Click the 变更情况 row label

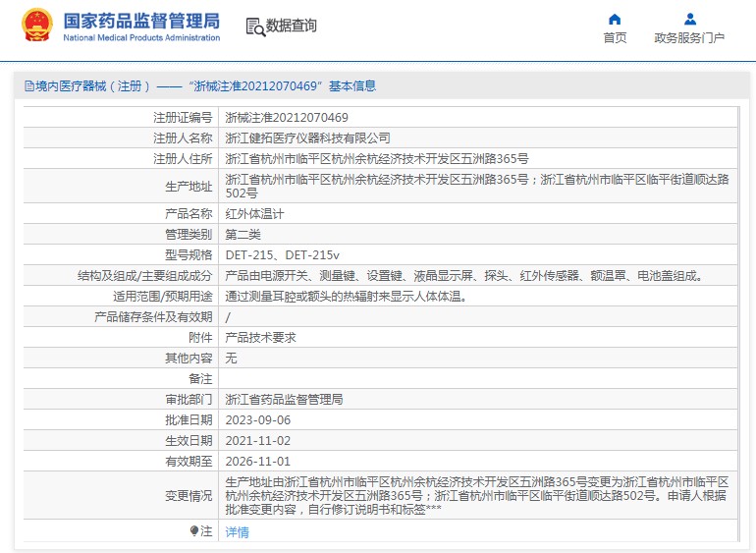click(x=189, y=496)
